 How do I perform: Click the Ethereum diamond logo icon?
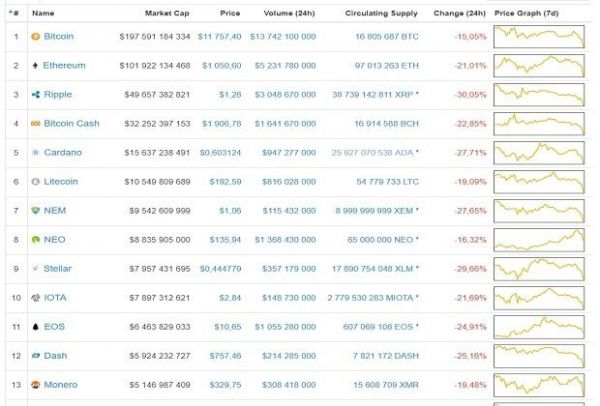[35, 65]
